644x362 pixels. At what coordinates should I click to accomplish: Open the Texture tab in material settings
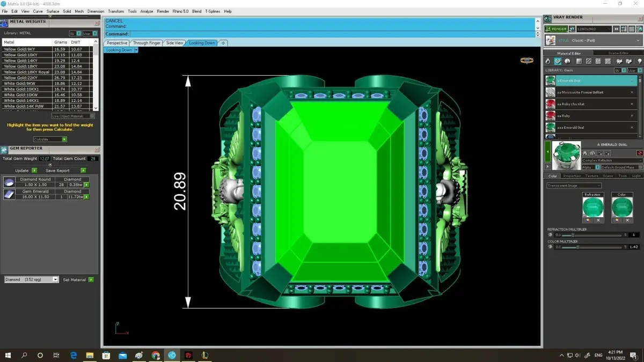[x=591, y=176]
